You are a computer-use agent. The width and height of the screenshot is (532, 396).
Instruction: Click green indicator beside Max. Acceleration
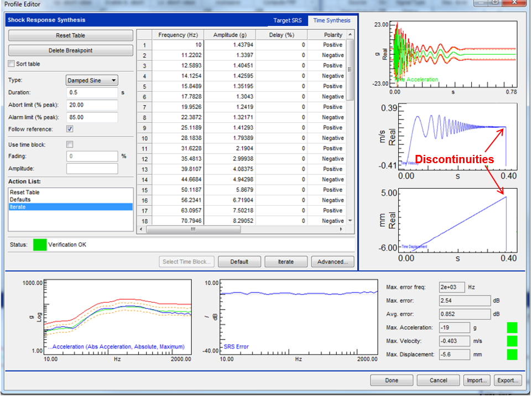512,327
